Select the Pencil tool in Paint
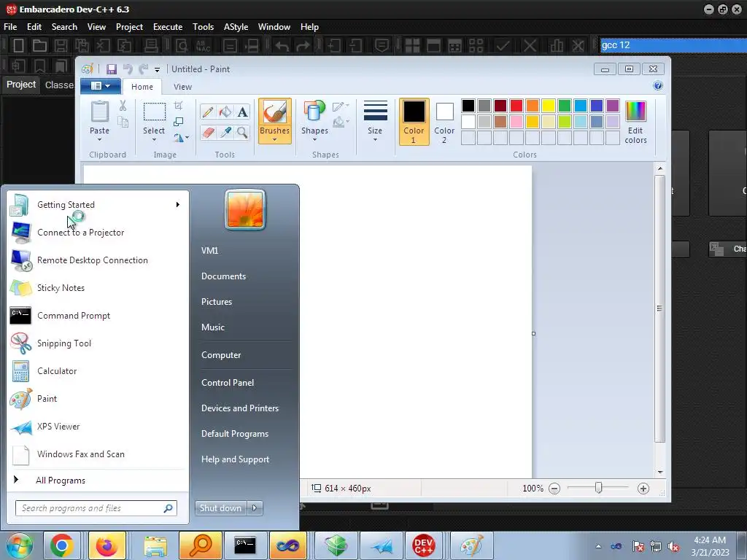Viewport: 747px width, 560px height. [208, 112]
